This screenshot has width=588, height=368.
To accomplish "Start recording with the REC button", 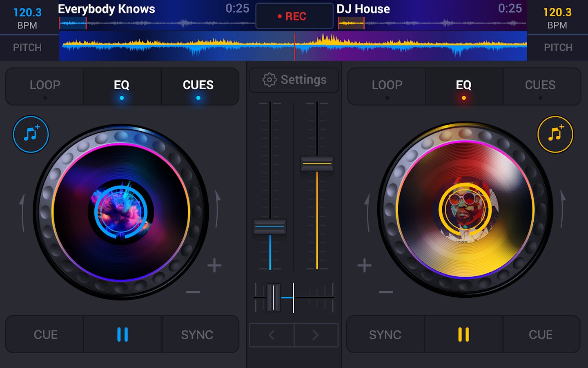I will click(294, 16).
